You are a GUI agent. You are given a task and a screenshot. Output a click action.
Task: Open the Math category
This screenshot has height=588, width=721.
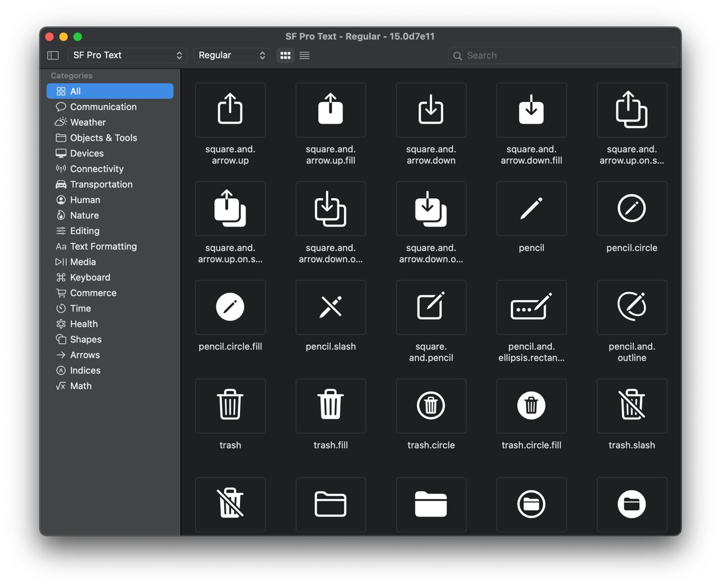(x=110, y=386)
